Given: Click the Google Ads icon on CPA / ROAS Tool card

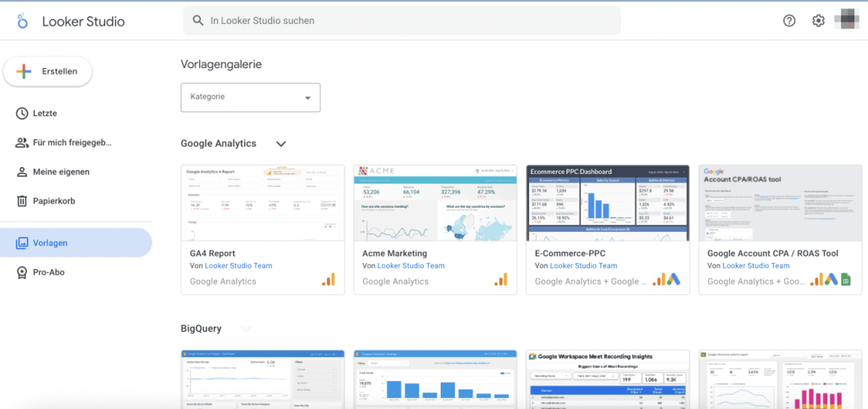Looking at the screenshot, I should coord(832,279).
